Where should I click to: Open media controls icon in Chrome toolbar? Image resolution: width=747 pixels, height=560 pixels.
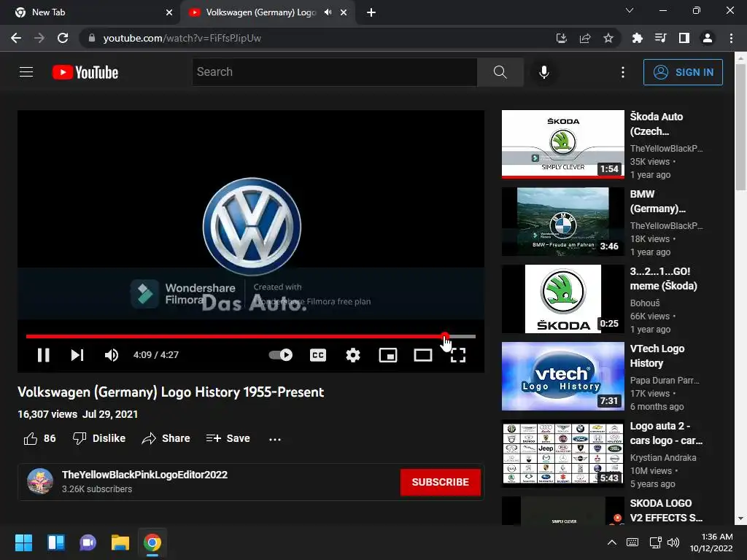coord(660,38)
